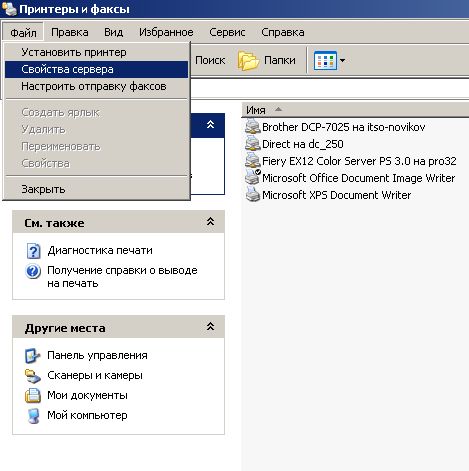Open Мои документы in other places
469x471 pixels.
click(87, 395)
